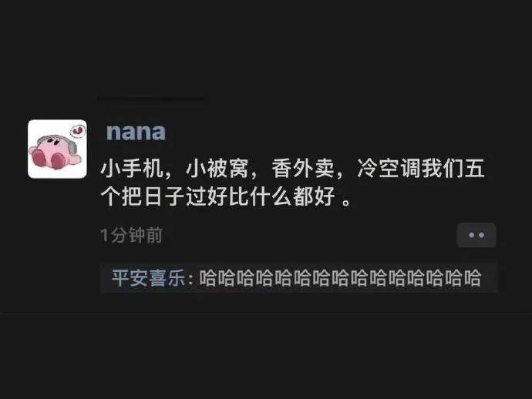The width and height of the screenshot is (532, 399).
Task: Tap the comment area under the post
Action: click(299, 278)
